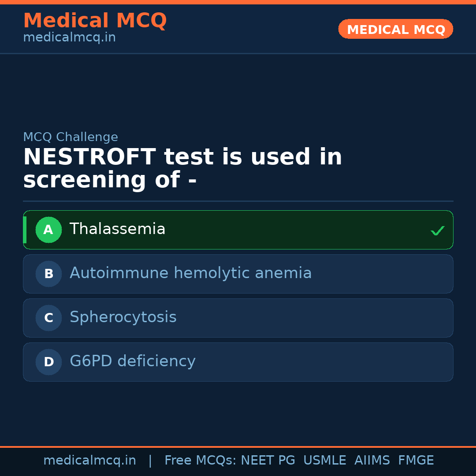Click the B option letter circle
The height and width of the screenshot is (476, 476).
(48, 274)
